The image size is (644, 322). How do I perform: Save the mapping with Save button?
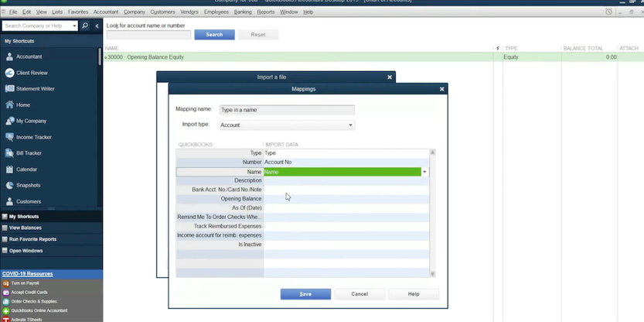click(x=305, y=294)
